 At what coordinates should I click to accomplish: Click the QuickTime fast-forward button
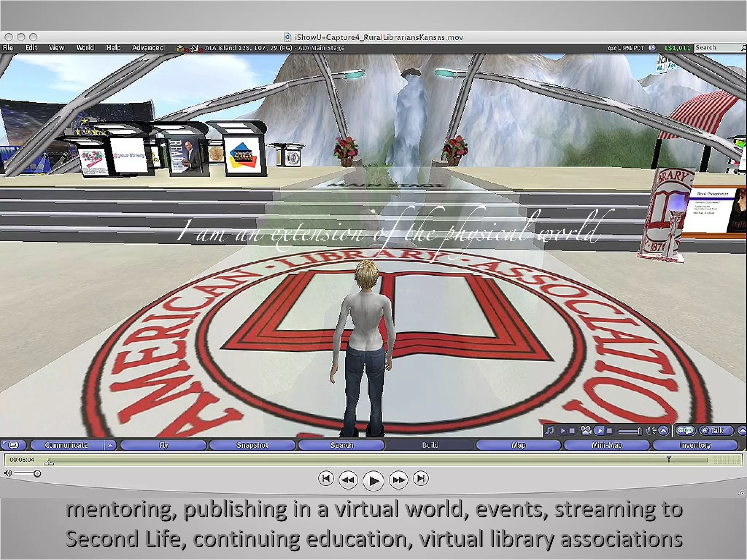(x=398, y=480)
